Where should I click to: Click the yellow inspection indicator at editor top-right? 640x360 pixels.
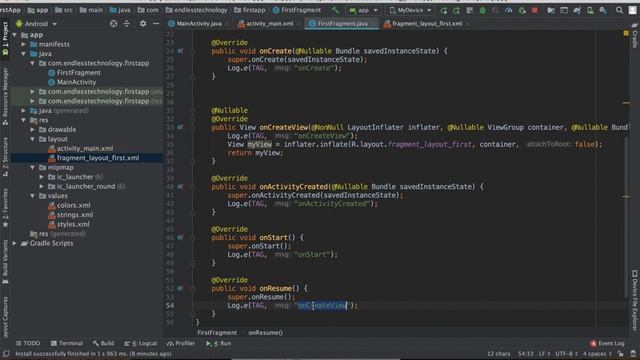coord(626,33)
